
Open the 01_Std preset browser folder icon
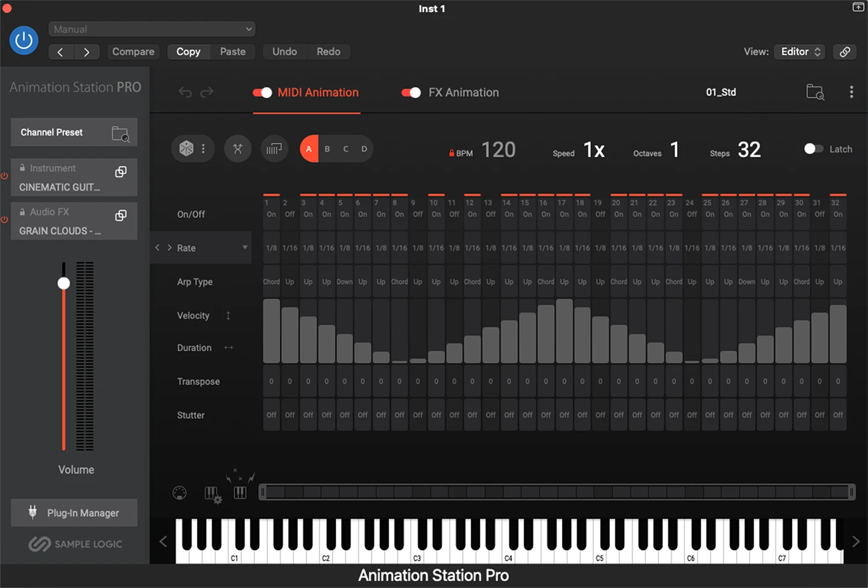point(815,92)
